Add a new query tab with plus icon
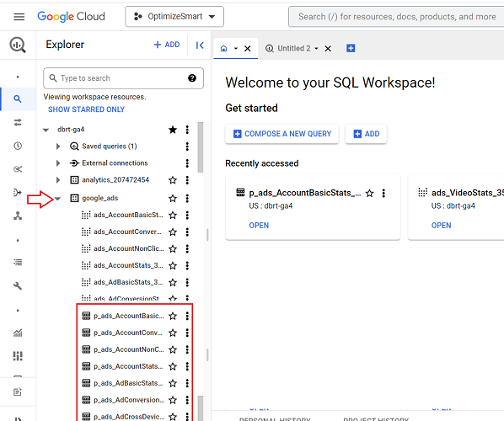 (x=351, y=48)
